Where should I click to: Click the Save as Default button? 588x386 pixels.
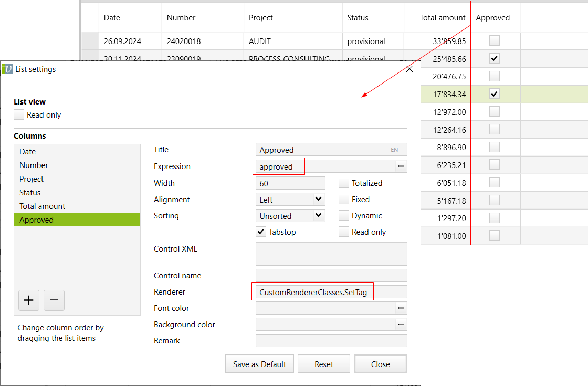pyautogui.click(x=259, y=364)
